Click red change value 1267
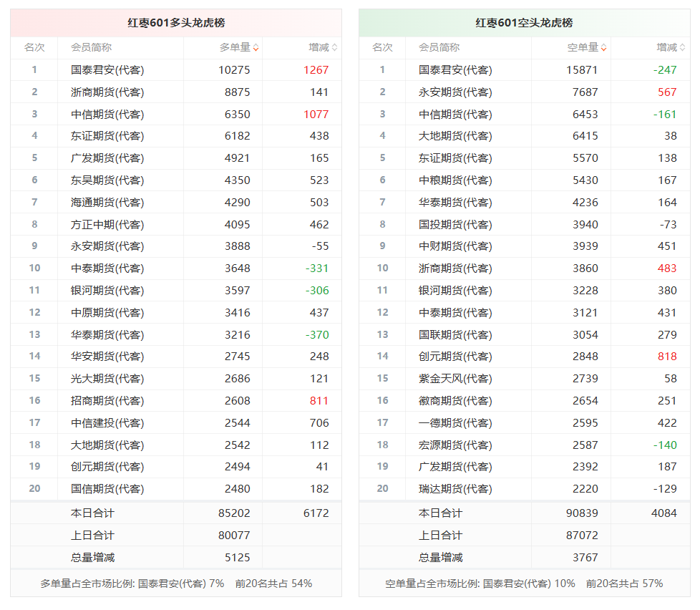700x610 pixels. [x=316, y=70]
